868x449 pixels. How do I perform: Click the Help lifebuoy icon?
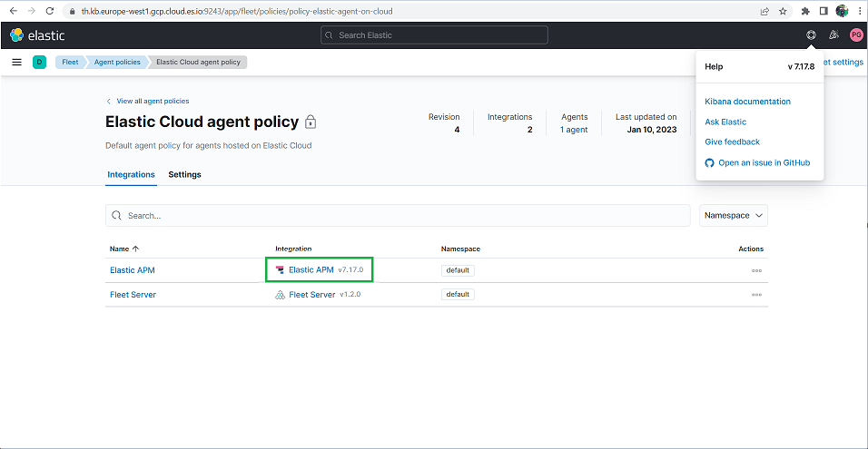coord(811,35)
